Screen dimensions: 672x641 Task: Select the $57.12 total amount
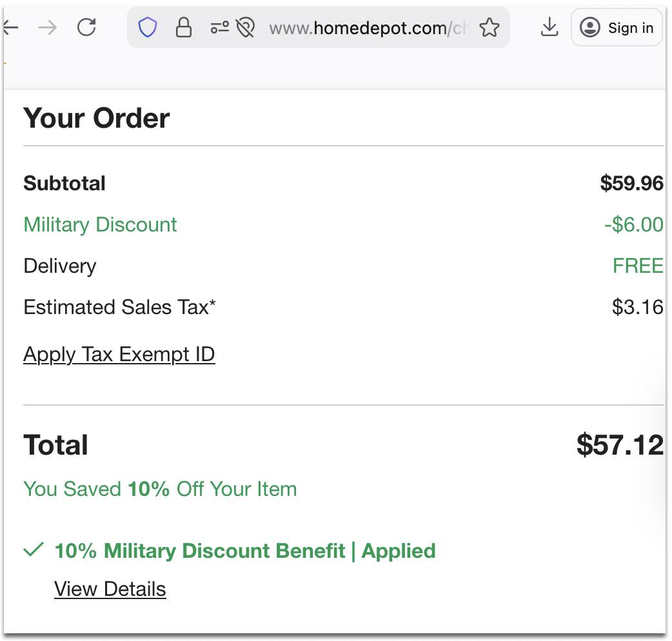coord(620,445)
